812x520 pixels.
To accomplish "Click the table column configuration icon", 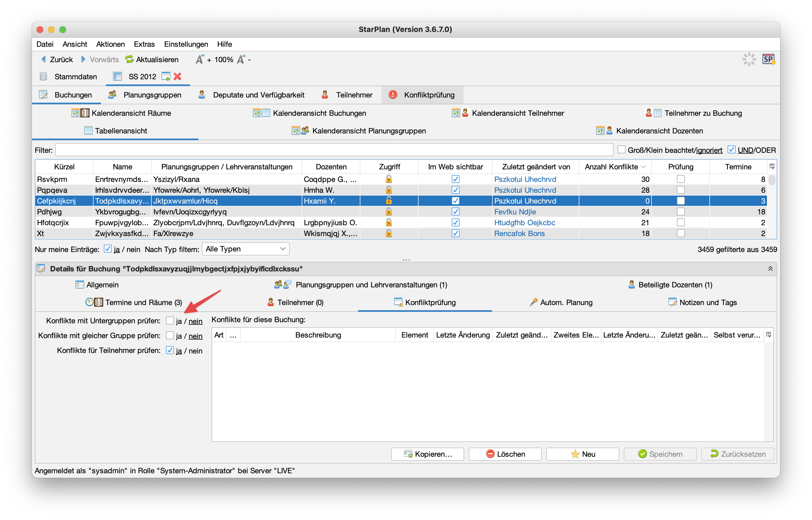I will tap(772, 166).
